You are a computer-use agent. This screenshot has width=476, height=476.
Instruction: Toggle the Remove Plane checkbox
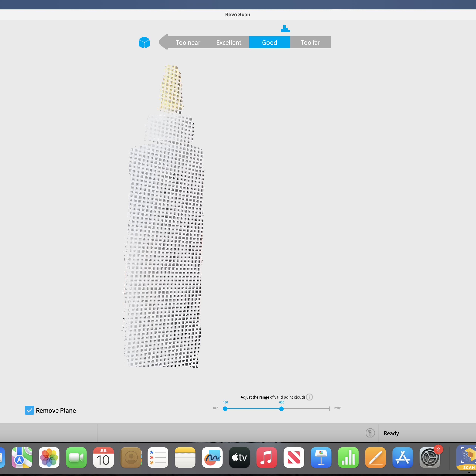pos(29,410)
